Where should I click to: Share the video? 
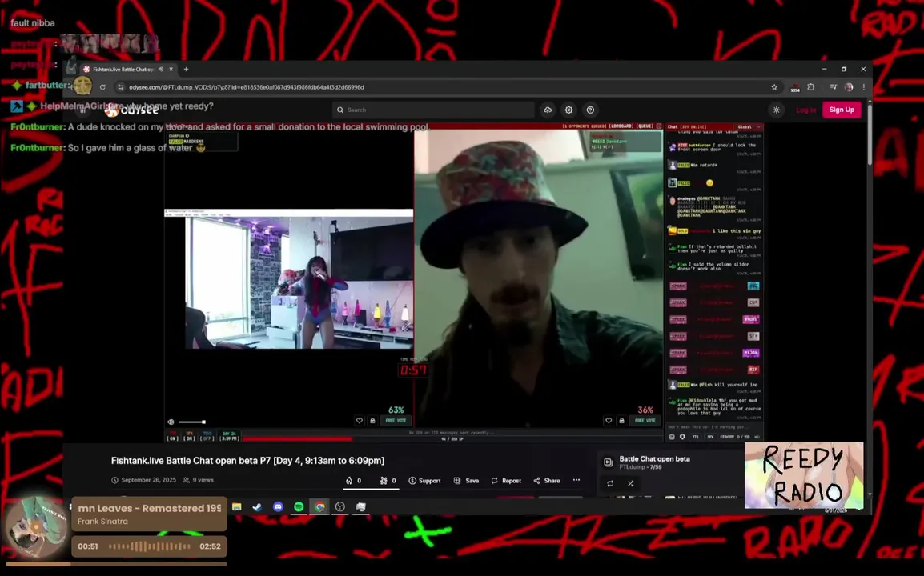(x=547, y=481)
